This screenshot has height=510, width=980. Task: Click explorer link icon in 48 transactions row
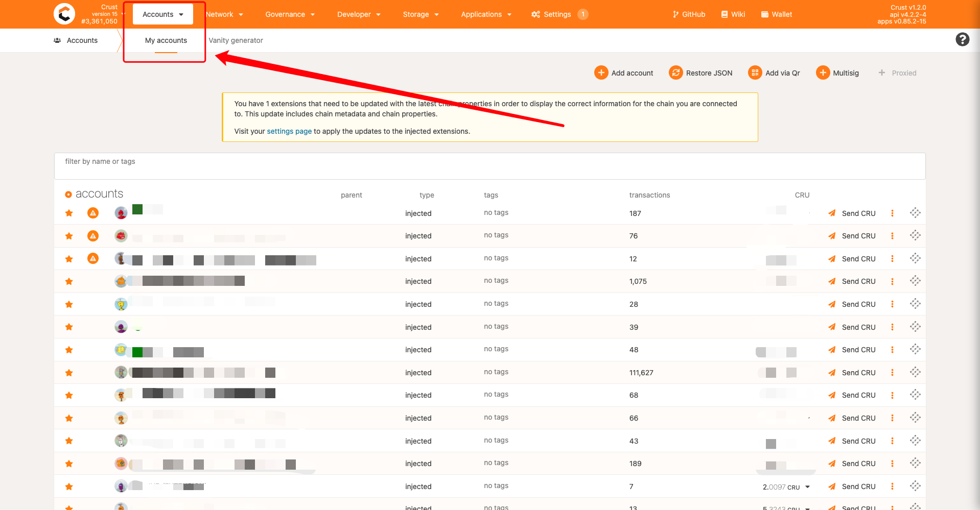click(x=915, y=349)
